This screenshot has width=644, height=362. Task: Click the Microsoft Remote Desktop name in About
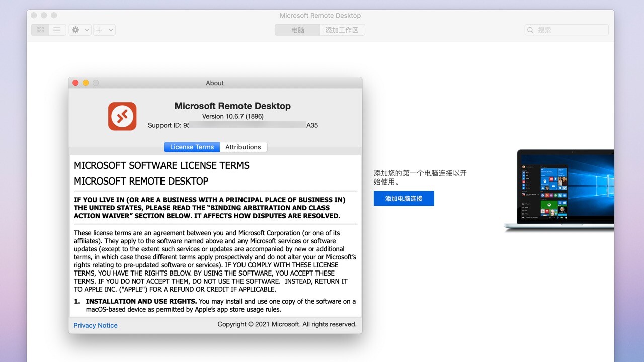232,106
